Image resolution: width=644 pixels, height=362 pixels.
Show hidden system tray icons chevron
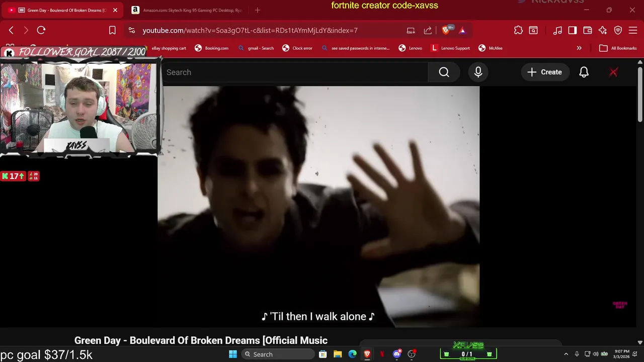[x=566, y=354]
